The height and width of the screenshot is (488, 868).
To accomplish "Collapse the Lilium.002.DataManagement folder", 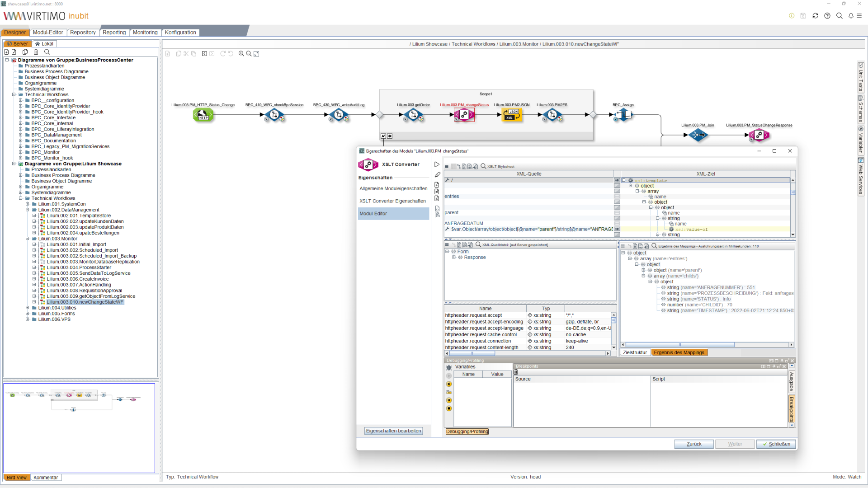I will tap(27, 210).
